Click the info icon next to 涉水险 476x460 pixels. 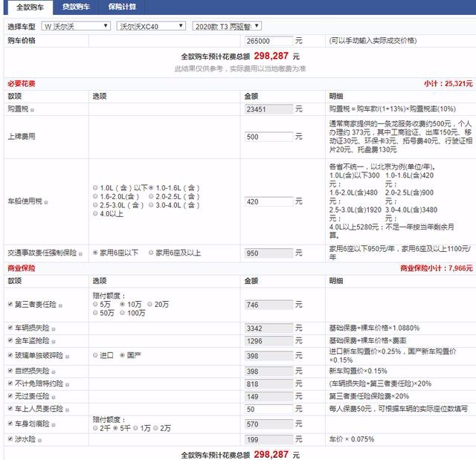(x=39, y=440)
